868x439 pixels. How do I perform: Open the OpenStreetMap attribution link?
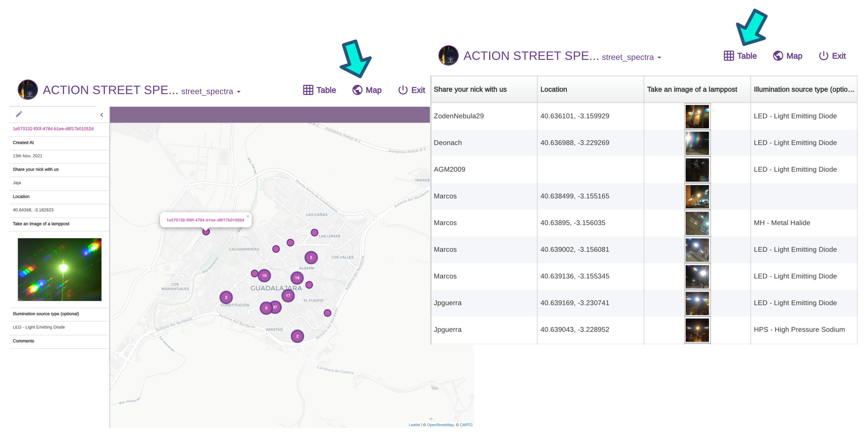(x=440, y=425)
